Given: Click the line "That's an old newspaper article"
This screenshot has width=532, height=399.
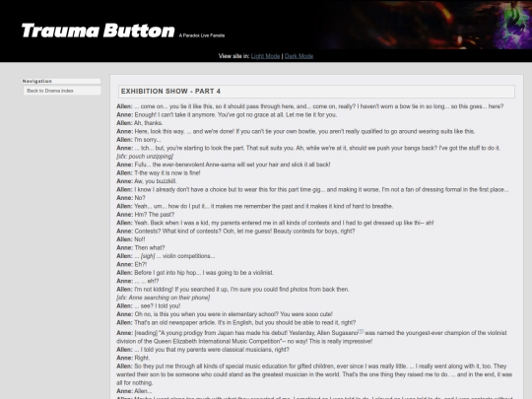Looking at the screenshot, I should point(236,322).
